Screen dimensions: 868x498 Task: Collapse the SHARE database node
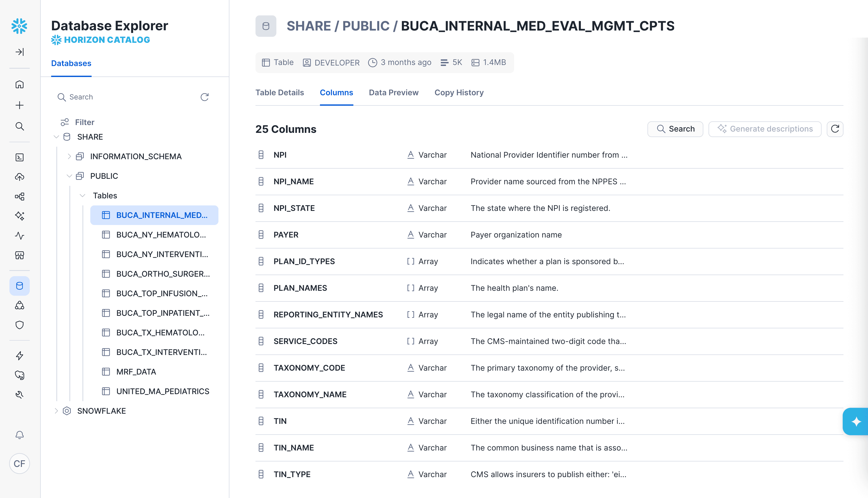(56, 137)
